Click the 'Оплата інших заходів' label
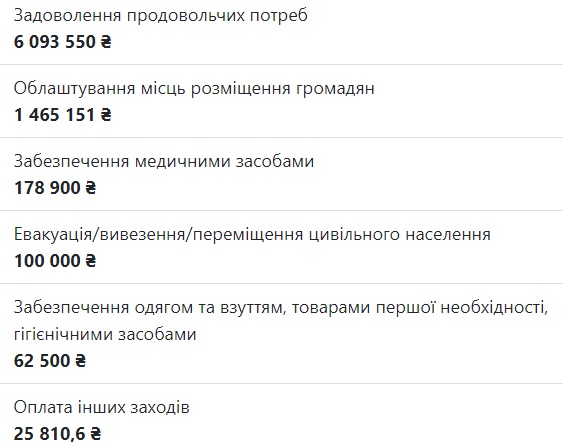Viewport: 563px width, 446px height. pyautogui.click(x=102, y=408)
